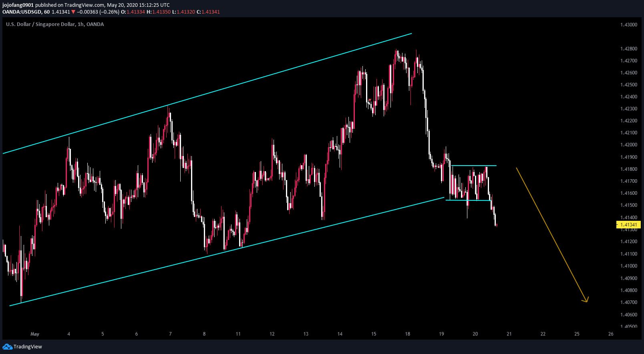
Task: Click the TradingView cloud logo icon
Action: tap(7, 346)
